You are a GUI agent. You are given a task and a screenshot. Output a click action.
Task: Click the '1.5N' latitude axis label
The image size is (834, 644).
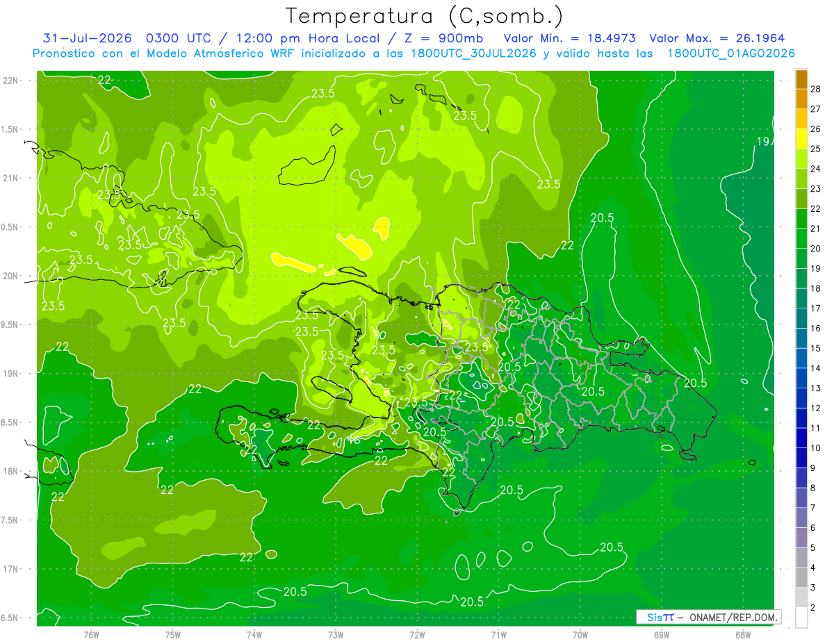(x=10, y=129)
